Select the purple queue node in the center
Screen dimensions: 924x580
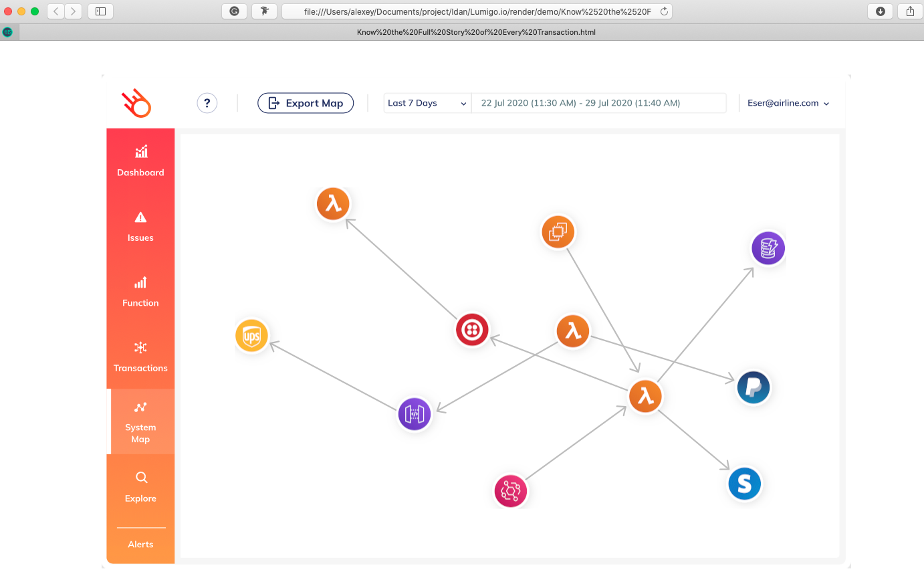tap(415, 413)
